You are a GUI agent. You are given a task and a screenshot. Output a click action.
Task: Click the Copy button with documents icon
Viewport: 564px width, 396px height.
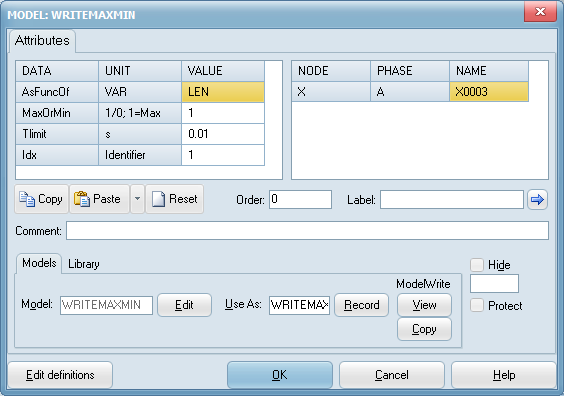pos(41,199)
